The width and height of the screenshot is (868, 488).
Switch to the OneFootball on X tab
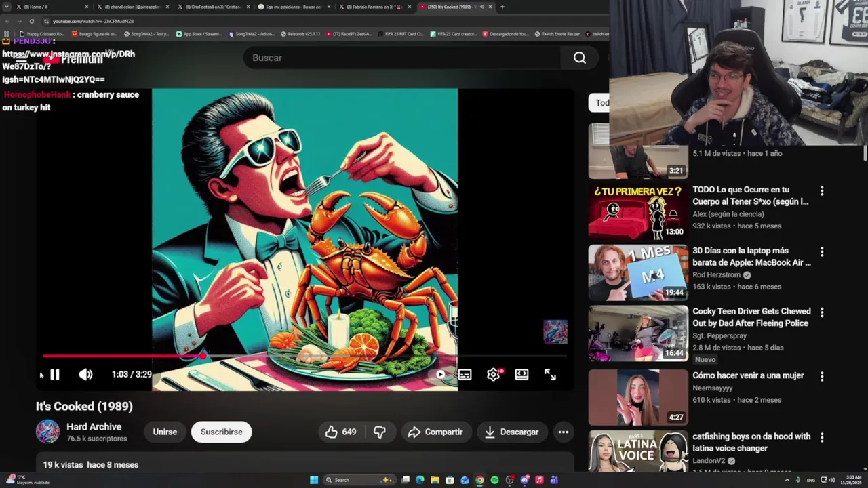pos(214,7)
